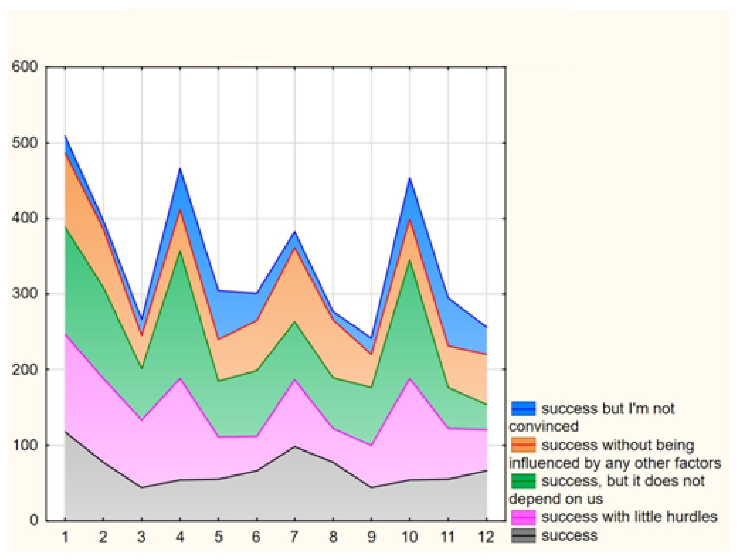Click the topmost blue point at category 1

point(65,137)
